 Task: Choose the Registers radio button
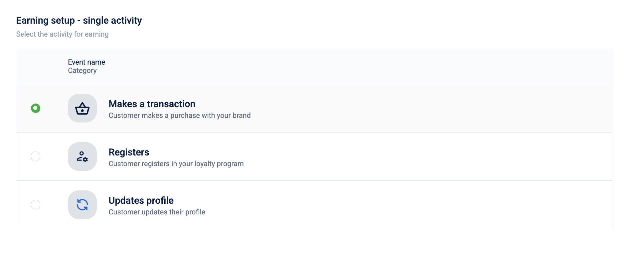click(x=36, y=156)
